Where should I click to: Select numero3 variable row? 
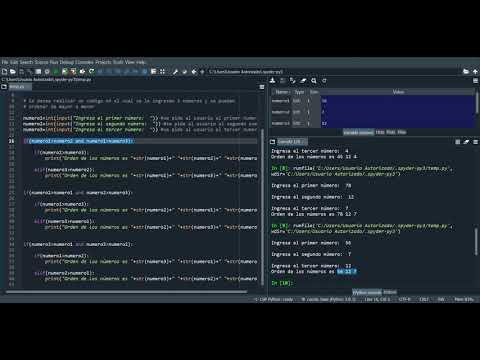373,123
